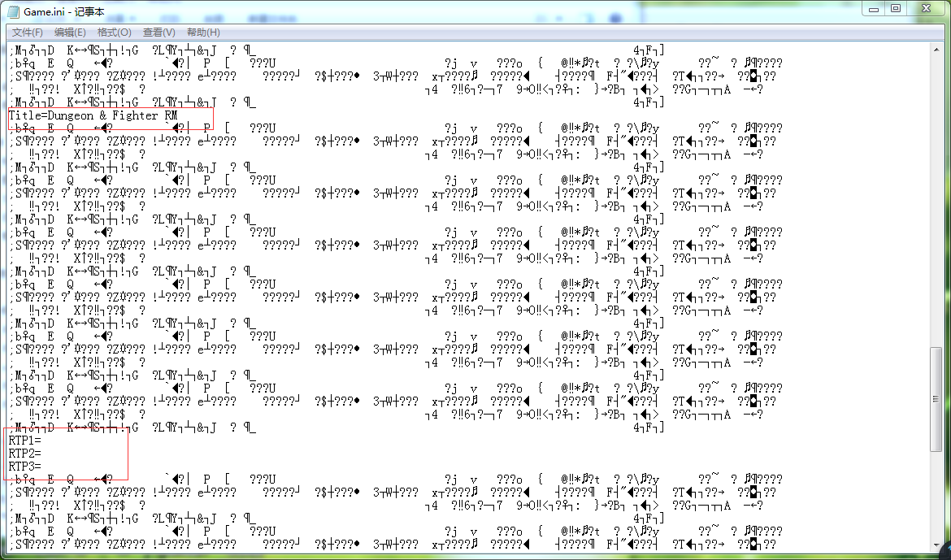951x560 pixels.
Task: Open the 查看(V) menu
Action: click(158, 33)
